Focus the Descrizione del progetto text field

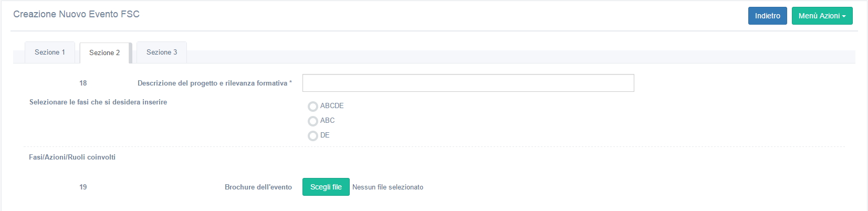tap(468, 83)
